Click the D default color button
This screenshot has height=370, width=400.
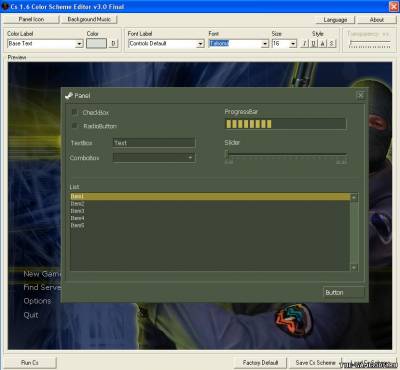pyautogui.click(x=114, y=43)
